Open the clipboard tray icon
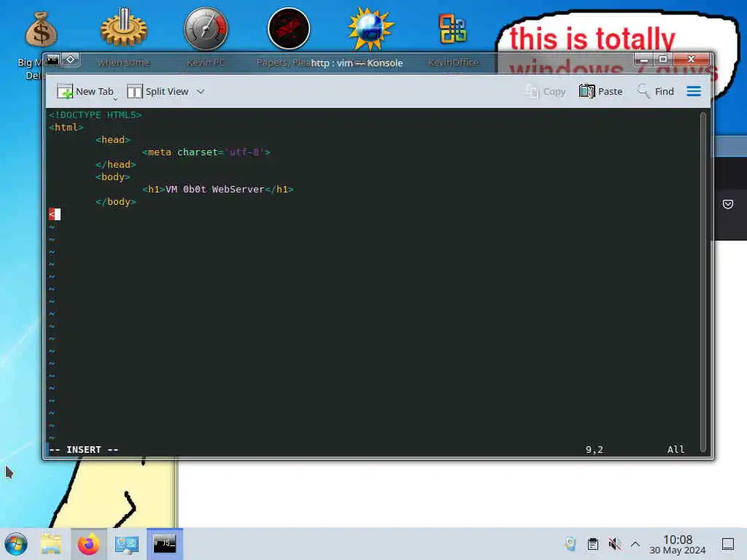747x560 pixels. (592, 544)
